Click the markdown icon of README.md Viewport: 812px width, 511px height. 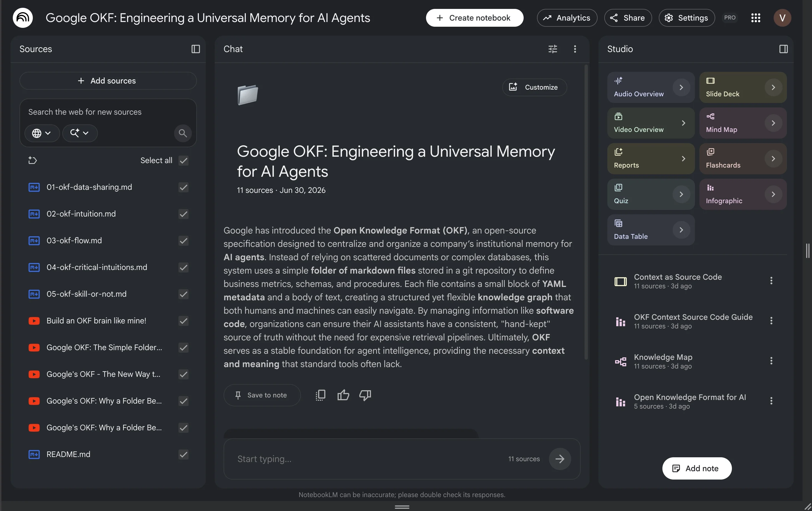click(x=34, y=455)
